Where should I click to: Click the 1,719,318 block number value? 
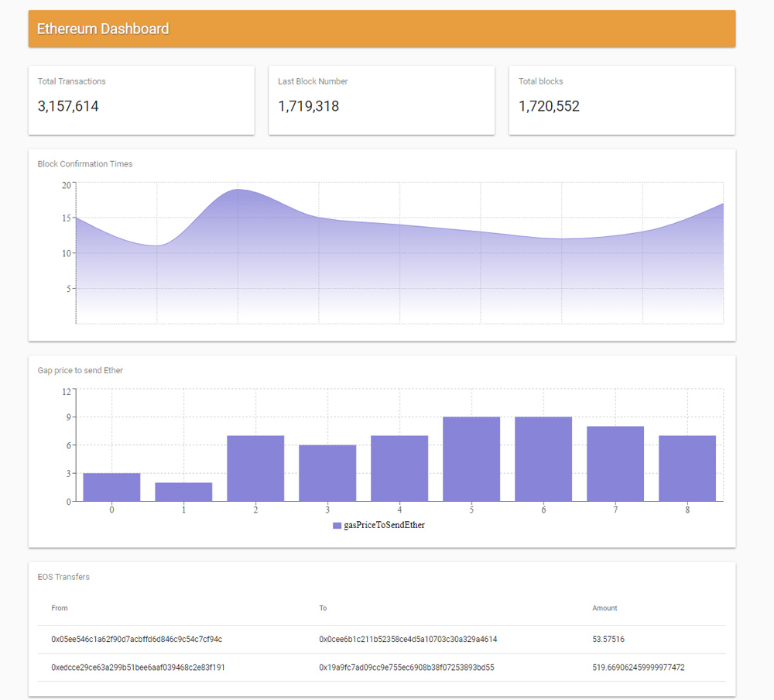pos(309,106)
